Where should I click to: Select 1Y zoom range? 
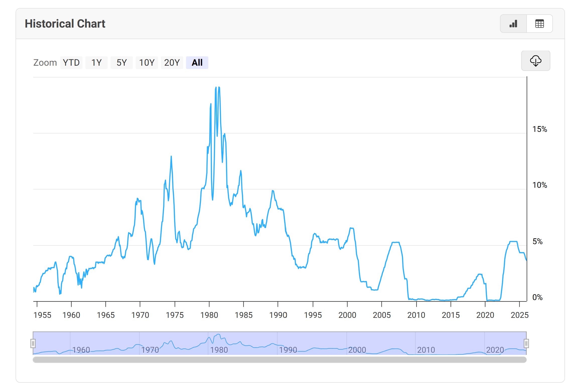pos(96,63)
